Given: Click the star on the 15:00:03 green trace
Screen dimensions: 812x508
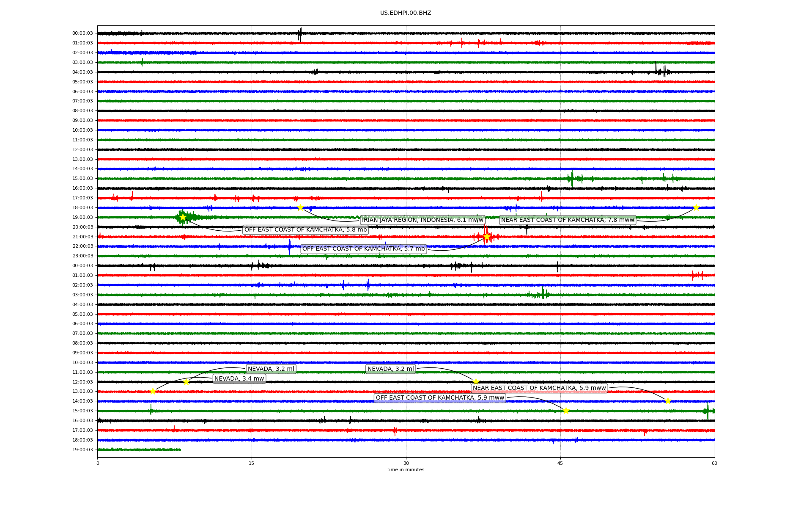Looking at the screenshot, I should coord(566,411).
